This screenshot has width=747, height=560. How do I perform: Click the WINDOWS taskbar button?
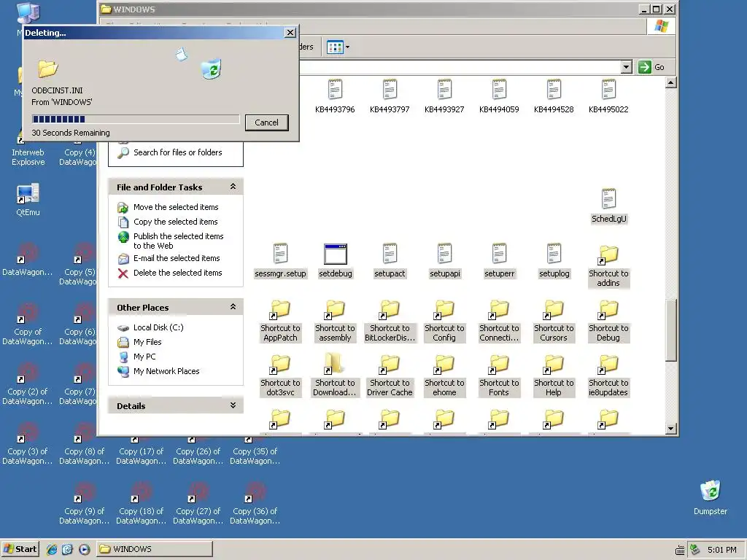[x=155, y=549]
